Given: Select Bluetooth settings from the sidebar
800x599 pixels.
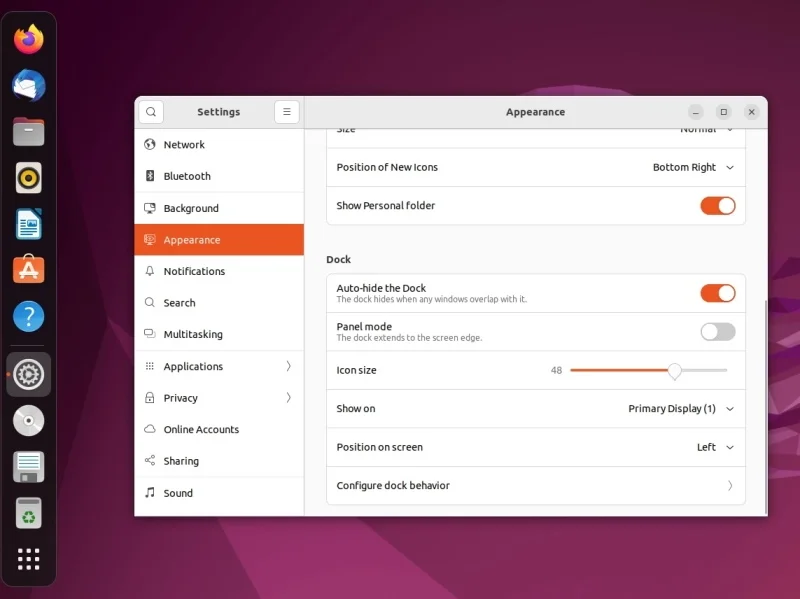Looking at the screenshot, I should [x=185, y=176].
